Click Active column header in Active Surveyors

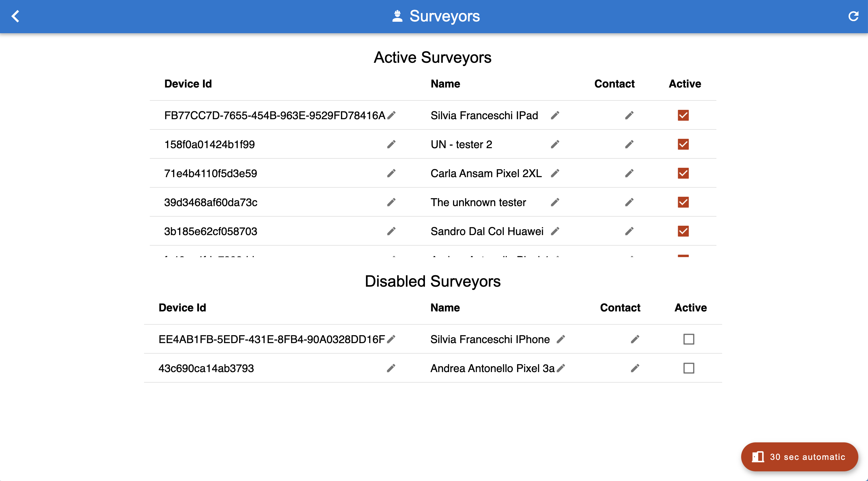[x=685, y=84]
